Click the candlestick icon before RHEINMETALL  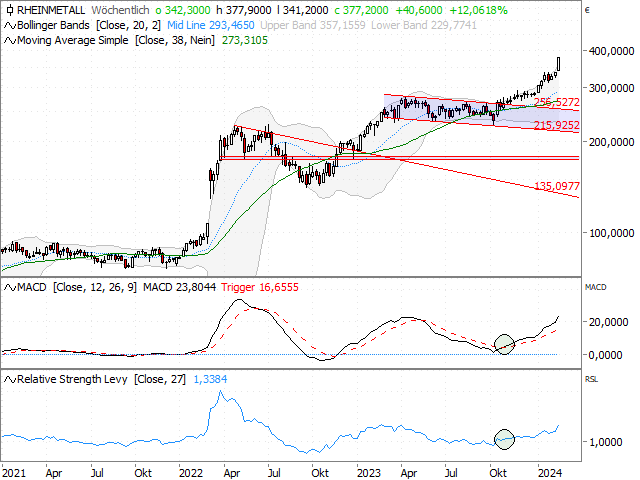[10, 10]
